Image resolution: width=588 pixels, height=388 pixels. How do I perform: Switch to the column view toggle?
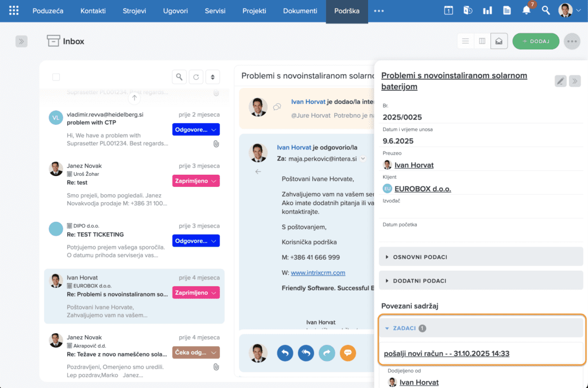click(482, 41)
